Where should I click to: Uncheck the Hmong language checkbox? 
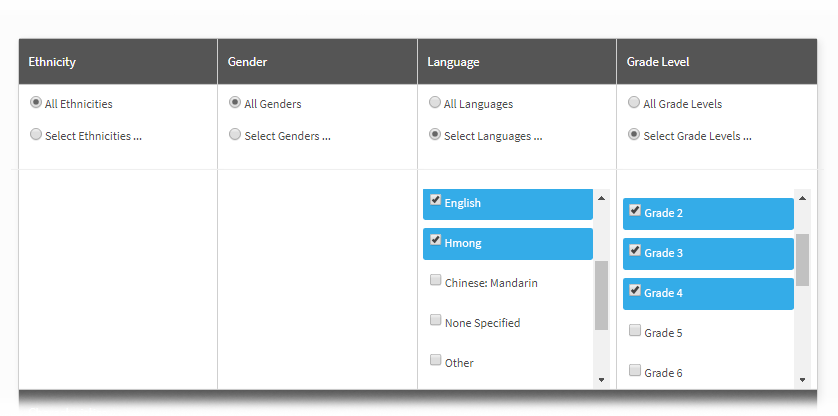(436, 240)
